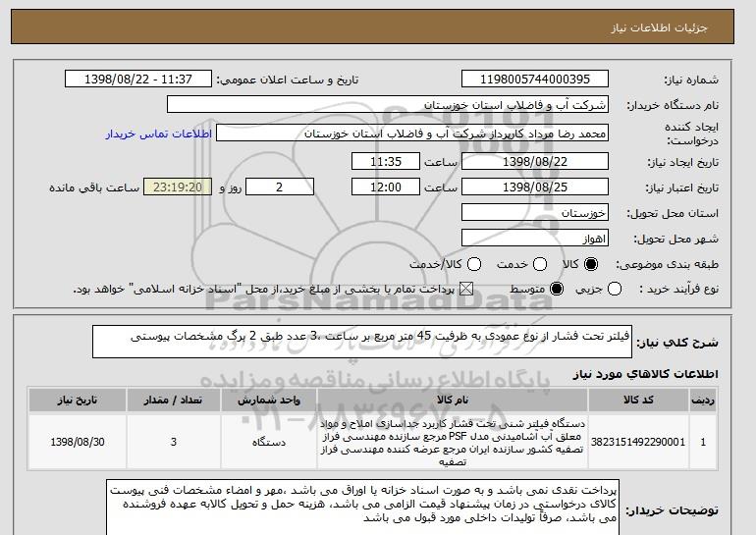Click the unit cell دستگاه
The image size is (756, 535).
[x=269, y=442]
